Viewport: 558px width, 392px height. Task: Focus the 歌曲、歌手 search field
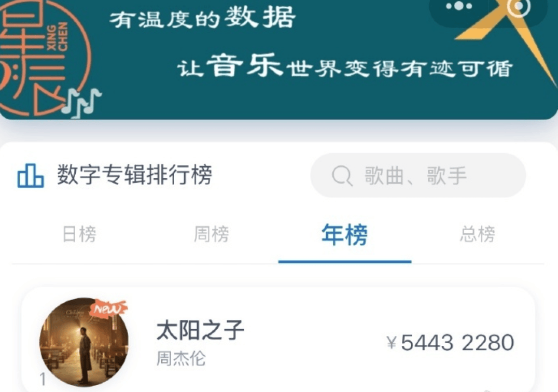(x=418, y=175)
